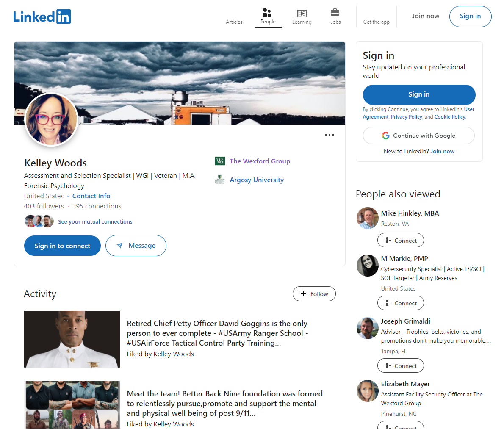The height and width of the screenshot is (429, 504).
Task: Open the three-dot more options menu
Action: pos(329,135)
